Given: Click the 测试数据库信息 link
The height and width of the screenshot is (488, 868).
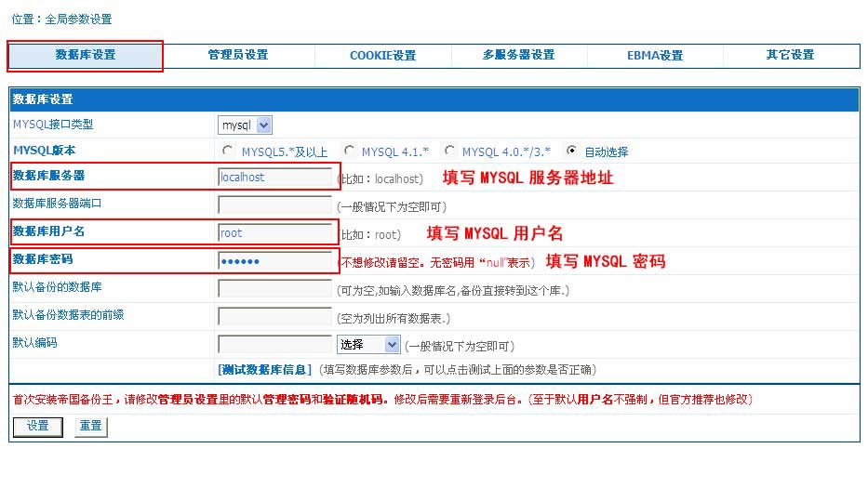Looking at the screenshot, I should coord(265,370).
